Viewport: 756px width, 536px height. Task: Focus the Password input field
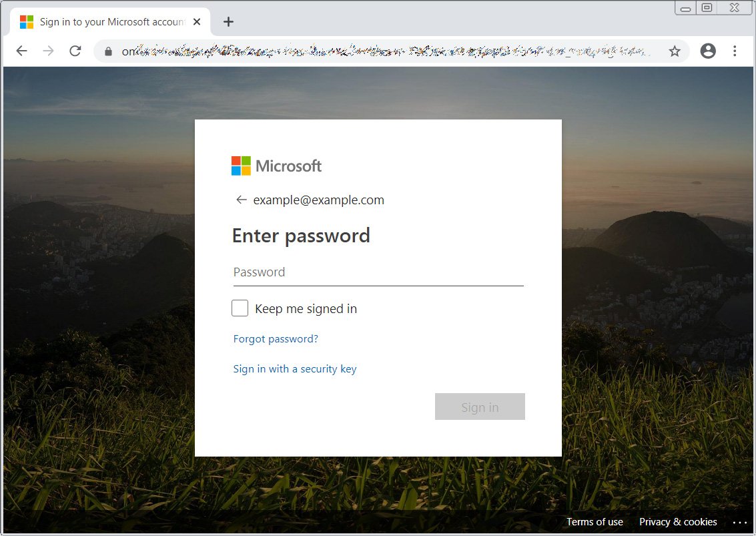tap(378, 272)
